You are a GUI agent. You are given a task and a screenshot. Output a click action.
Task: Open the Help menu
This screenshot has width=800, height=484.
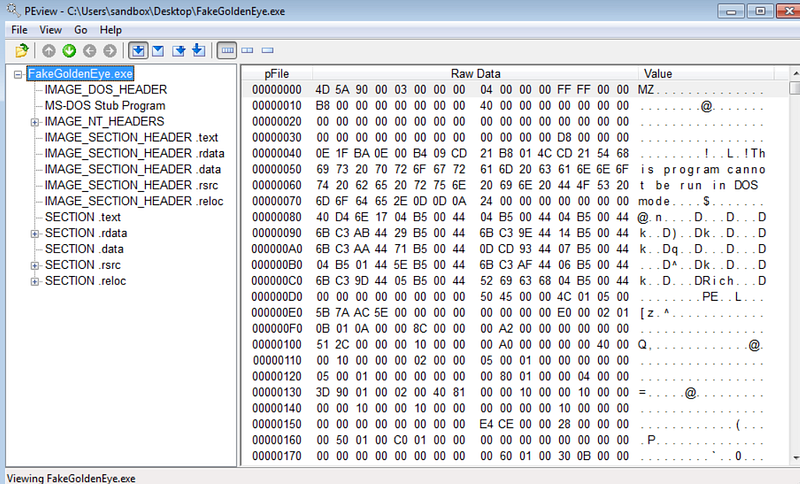pos(111,30)
